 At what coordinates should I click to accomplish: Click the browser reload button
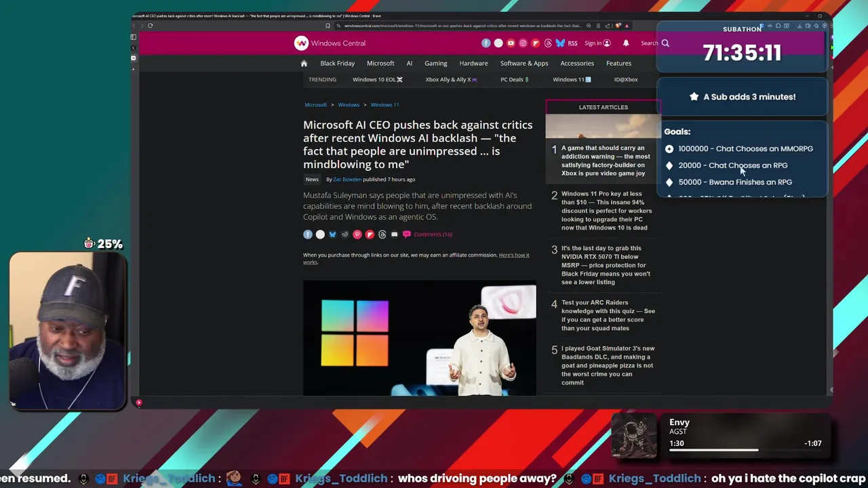click(150, 26)
